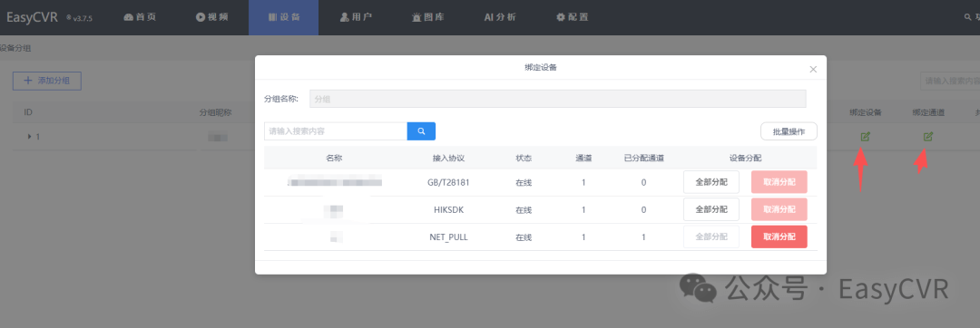Click the 绑定通道 edit icon in row 1
Screen dimensions: 980x328
928,137
